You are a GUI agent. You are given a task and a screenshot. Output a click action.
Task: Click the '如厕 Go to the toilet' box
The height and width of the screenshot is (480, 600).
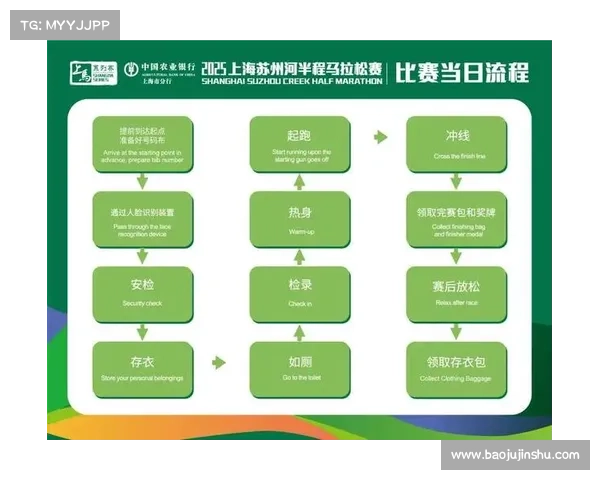point(300,370)
